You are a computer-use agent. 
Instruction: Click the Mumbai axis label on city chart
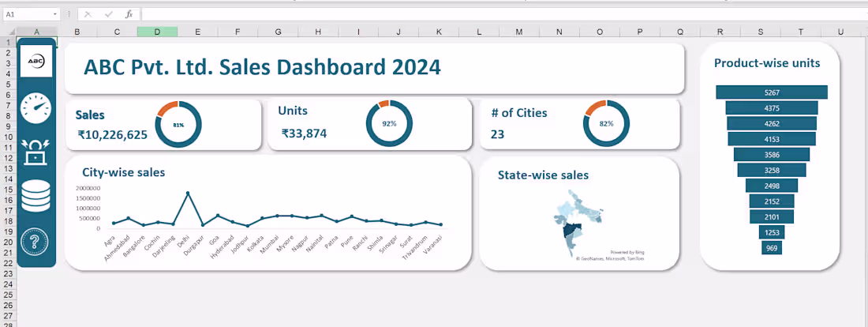click(270, 243)
